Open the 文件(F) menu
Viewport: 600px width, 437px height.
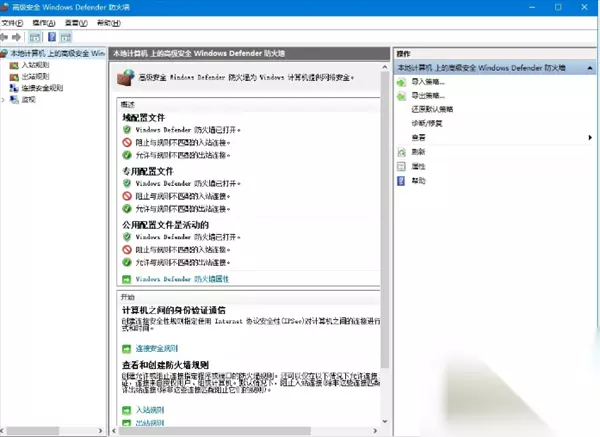coord(12,23)
